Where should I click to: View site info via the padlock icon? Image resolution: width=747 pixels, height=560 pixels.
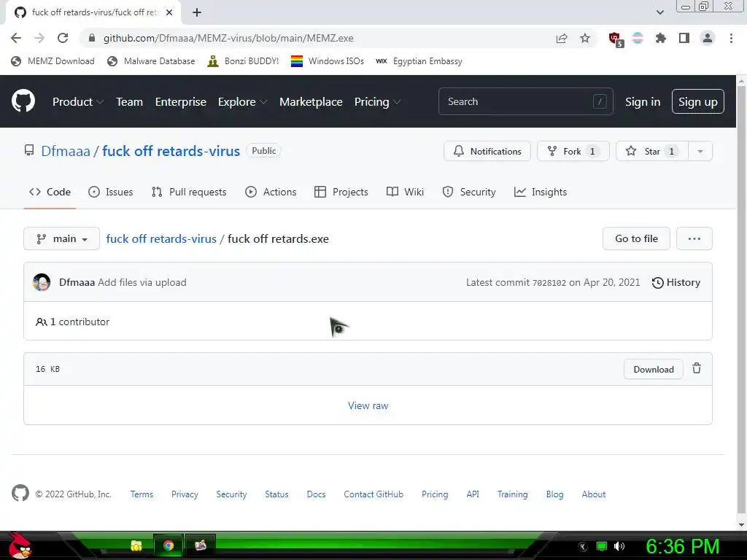tap(92, 38)
